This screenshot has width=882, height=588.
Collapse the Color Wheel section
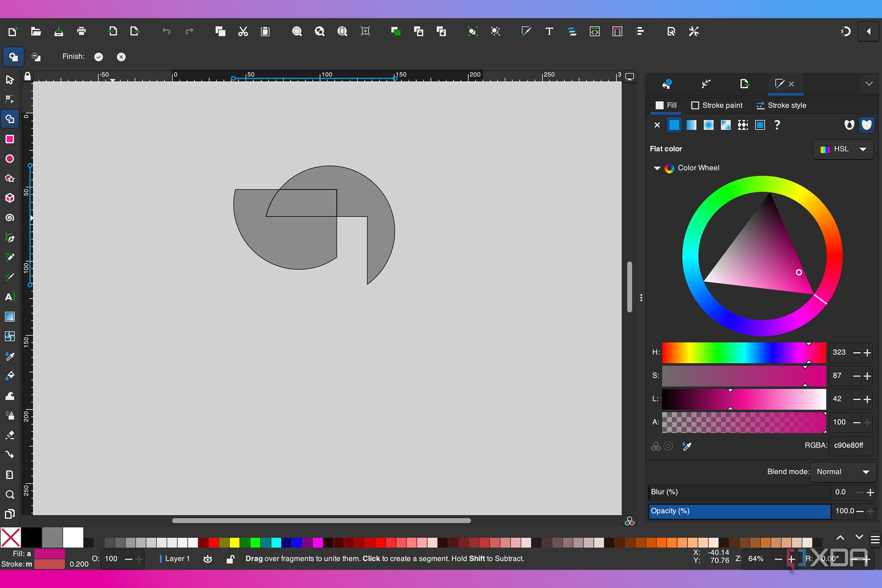[x=657, y=168]
